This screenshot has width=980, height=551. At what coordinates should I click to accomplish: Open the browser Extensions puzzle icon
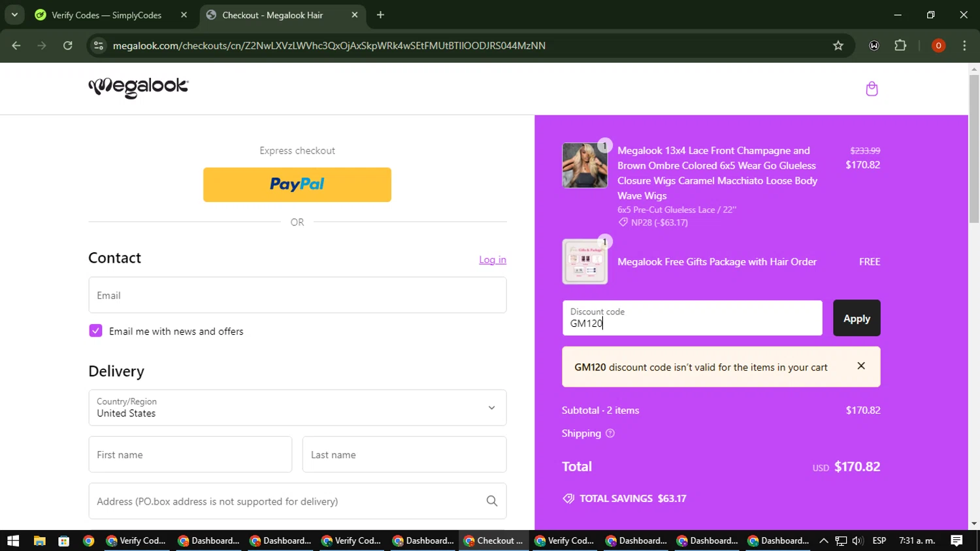point(900,46)
